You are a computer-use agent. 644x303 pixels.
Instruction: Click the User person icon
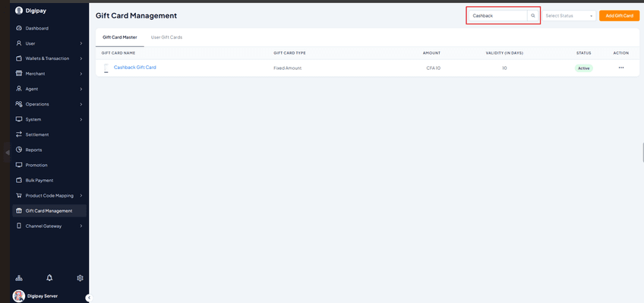pos(19,43)
